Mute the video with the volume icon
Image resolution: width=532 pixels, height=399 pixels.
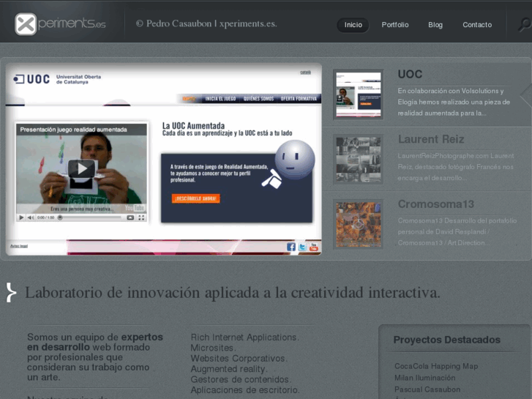30,217
